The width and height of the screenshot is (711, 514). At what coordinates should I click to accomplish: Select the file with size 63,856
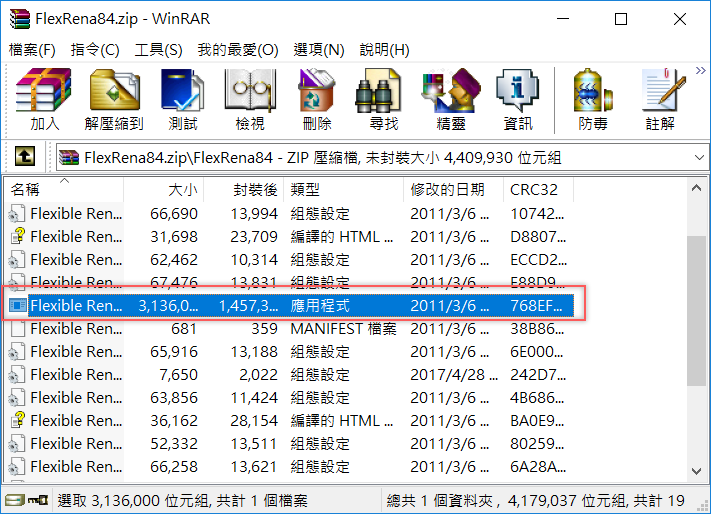click(x=290, y=398)
